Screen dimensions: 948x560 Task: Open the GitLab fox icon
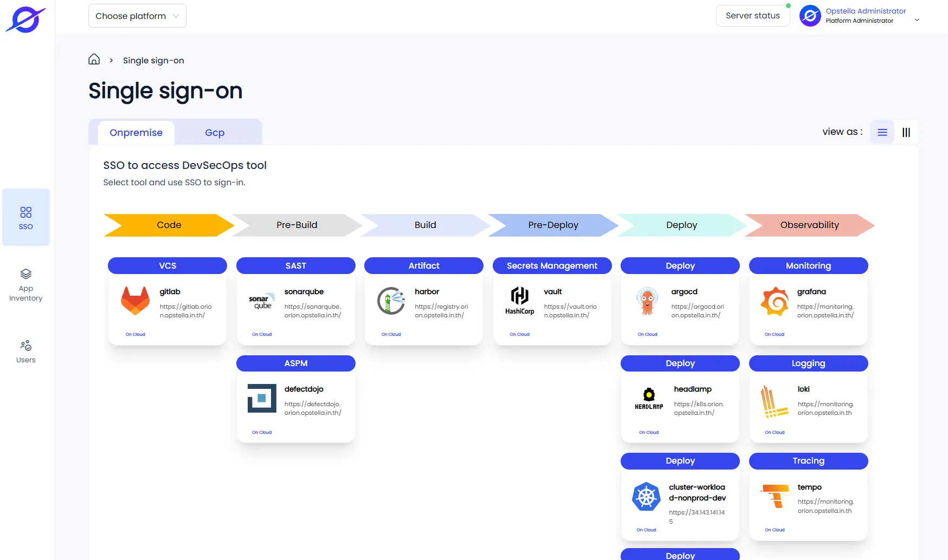135,301
